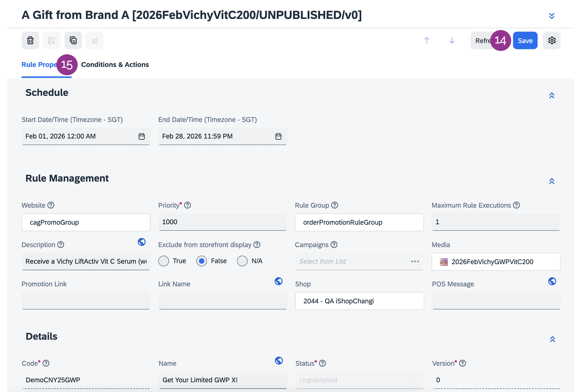Click the copy rule icon
This screenshot has width=574, height=392.
(73, 40)
